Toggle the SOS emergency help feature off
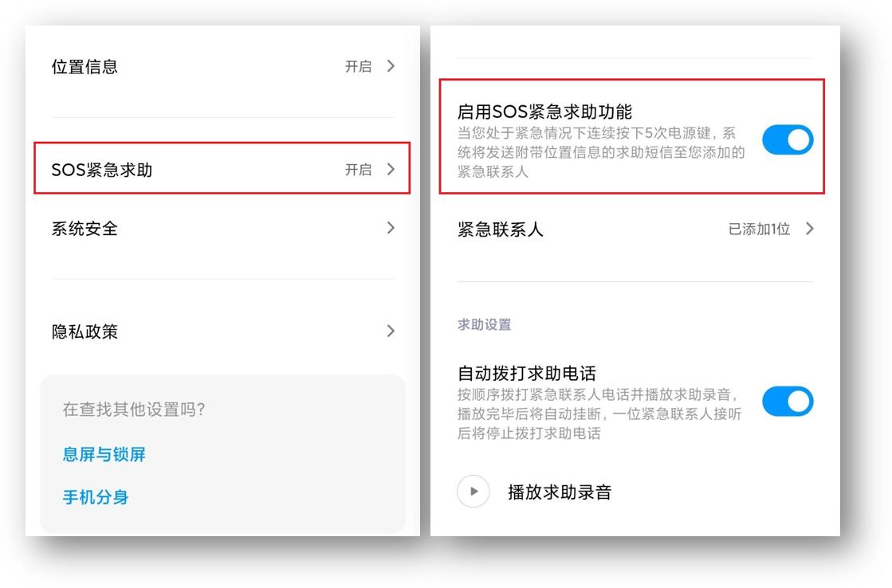Image resolution: width=892 pixels, height=588 pixels. tap(788, 139)
